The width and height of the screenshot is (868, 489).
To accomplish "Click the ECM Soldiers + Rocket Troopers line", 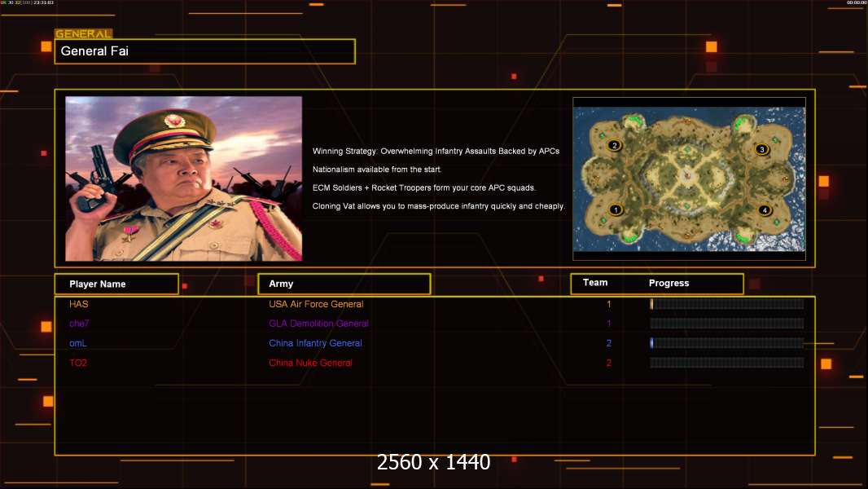I will pyautogui.click(x=424, y=187).
